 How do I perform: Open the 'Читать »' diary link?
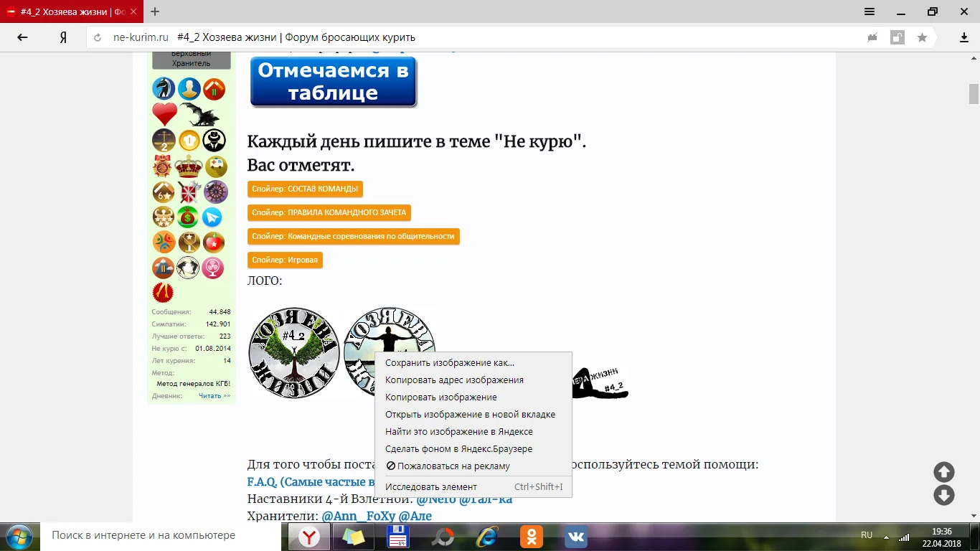(x=215, y=396)
